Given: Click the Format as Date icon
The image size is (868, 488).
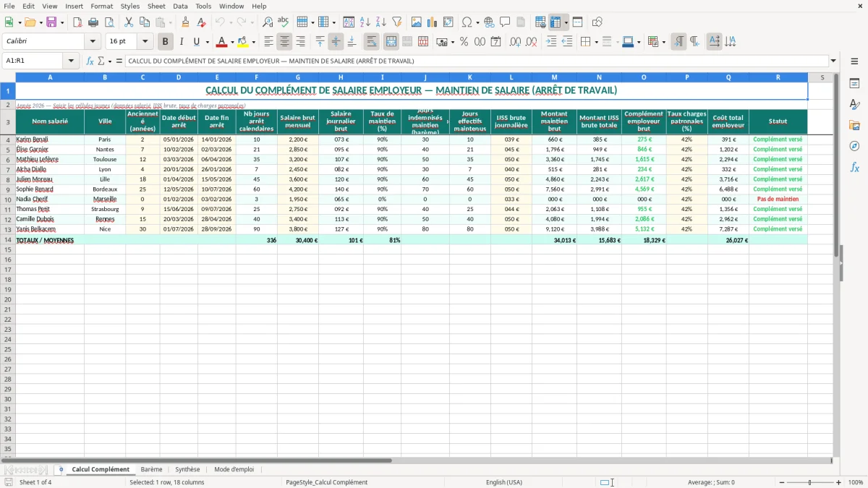Looking at the screenshot, I should click(495, 42).
